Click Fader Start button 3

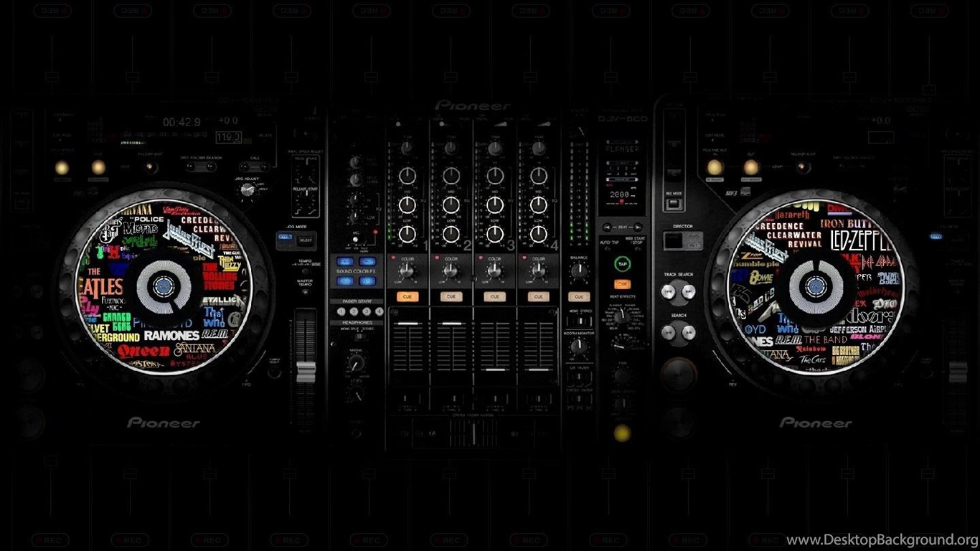click(367, 311)
